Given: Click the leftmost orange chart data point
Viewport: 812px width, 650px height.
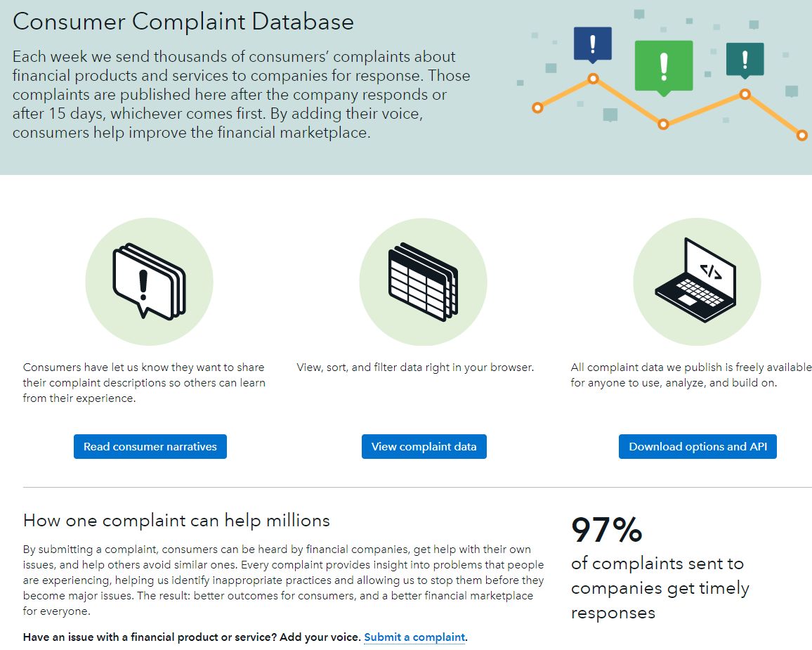Looking at the screenshot, I should tap(538, 108).
